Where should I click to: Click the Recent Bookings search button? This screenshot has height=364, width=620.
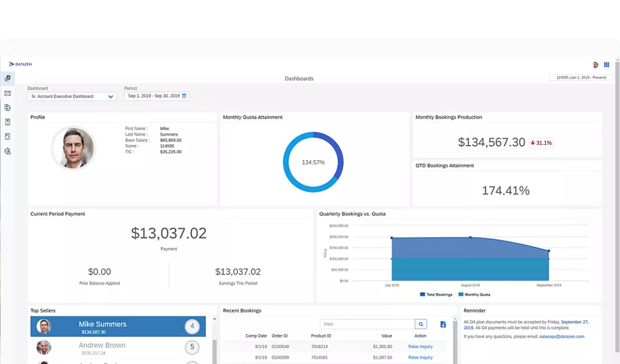click(x=421, y=324)
